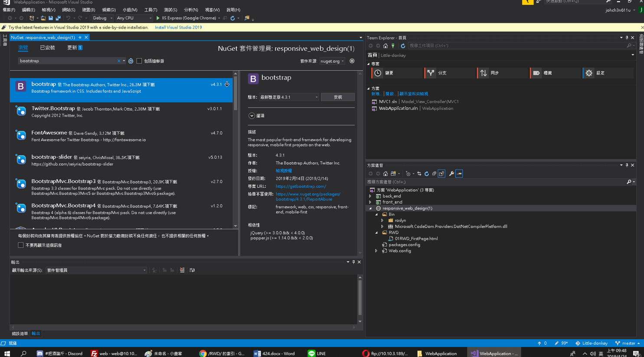The height and width of the screenshot is (357, 644).
Task: Refresh Team Explorer with the refresh icon
Action: (403, 46)
